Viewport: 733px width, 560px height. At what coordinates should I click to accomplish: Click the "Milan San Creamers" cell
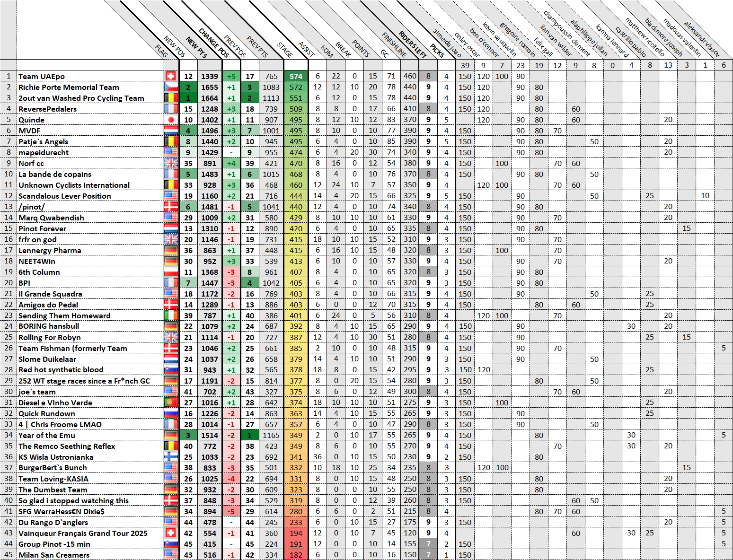pos(90,555)
